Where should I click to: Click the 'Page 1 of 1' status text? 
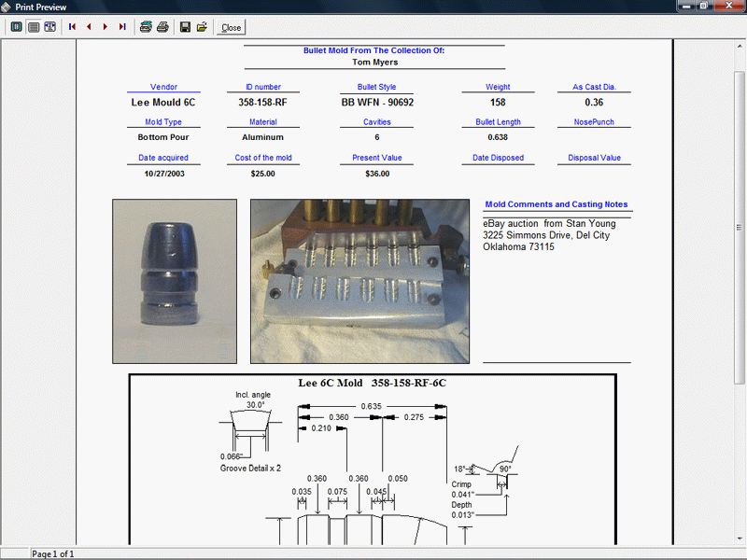[53, 553]
